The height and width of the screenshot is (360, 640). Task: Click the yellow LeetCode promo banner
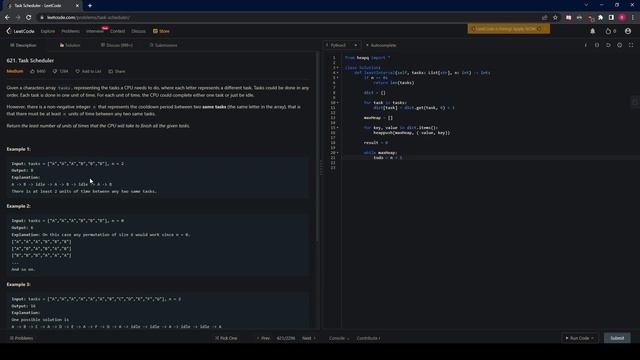(x=509, y=29)
